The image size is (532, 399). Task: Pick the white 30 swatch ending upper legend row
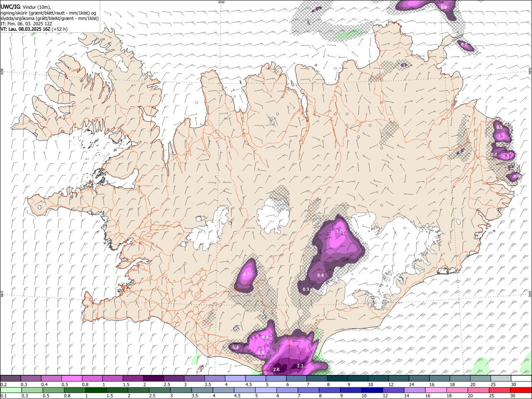click(x=521, y=379)
